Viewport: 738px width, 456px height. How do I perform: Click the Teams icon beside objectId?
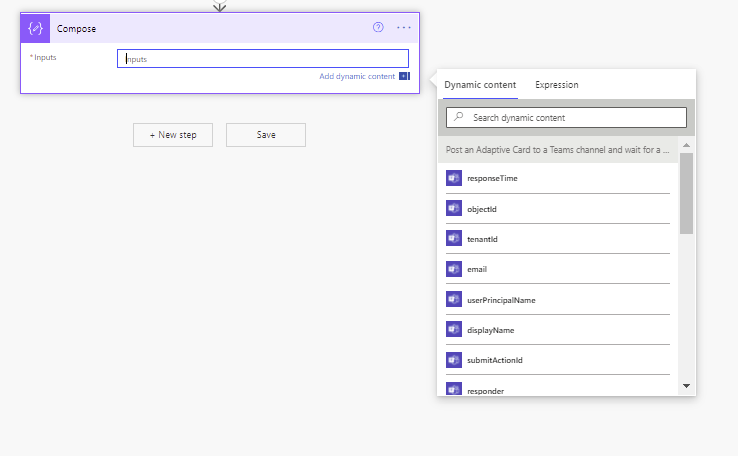pos(454,208)
